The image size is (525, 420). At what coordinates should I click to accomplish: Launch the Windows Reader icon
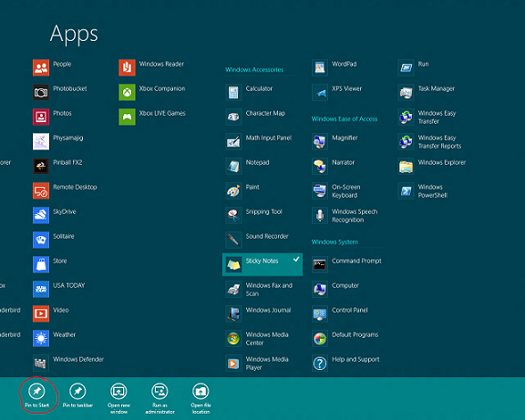pyautogui.click(x=127, y=67)
